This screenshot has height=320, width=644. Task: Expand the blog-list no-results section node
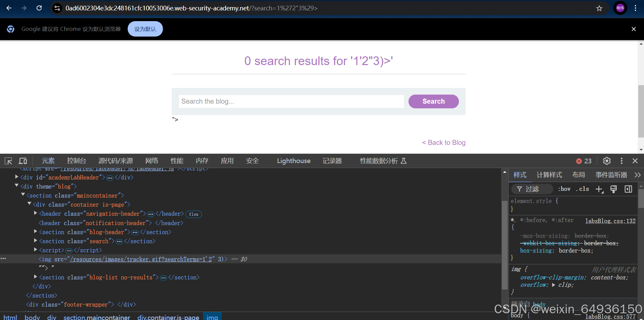tap(36, 277)
